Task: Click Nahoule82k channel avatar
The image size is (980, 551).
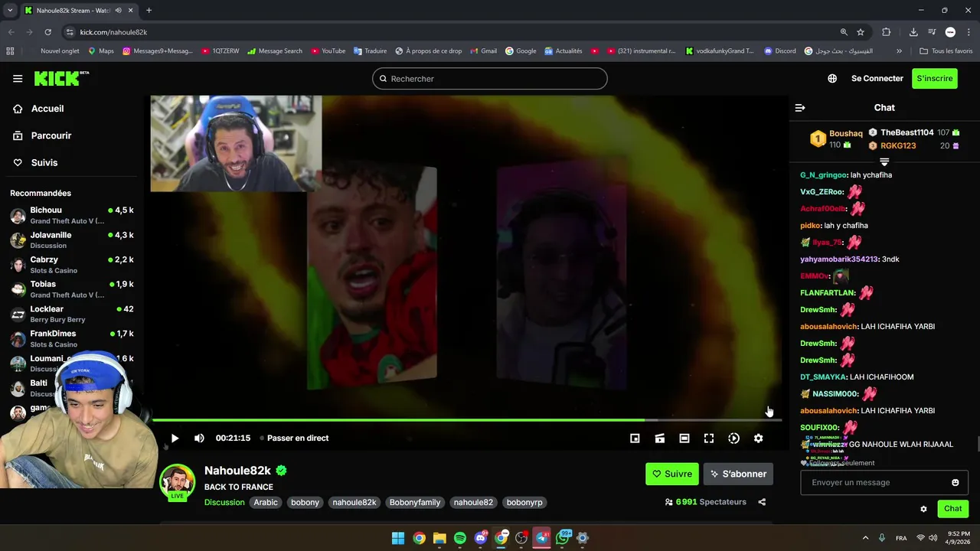Action: [x=177, y=482]
